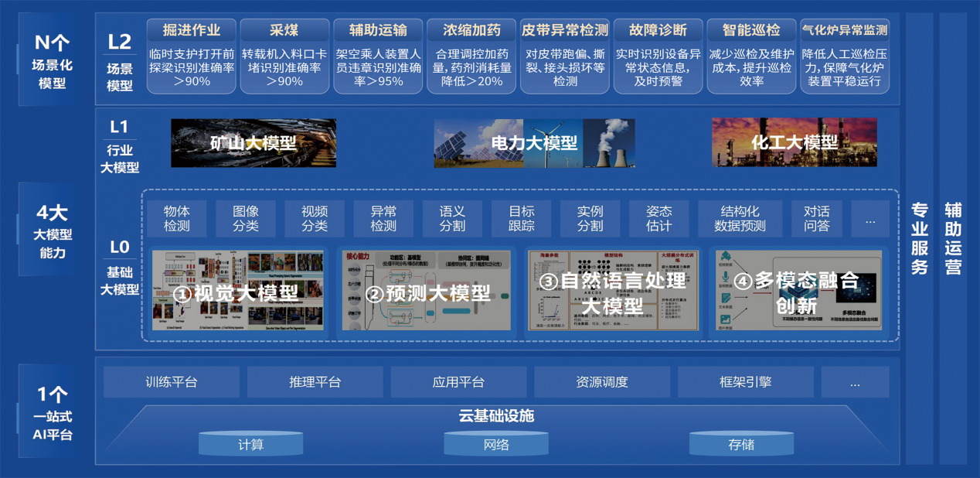
Task: Open the ②预测大模型 thumbnail
Action: pyautogui.click(x=427, y=291)
